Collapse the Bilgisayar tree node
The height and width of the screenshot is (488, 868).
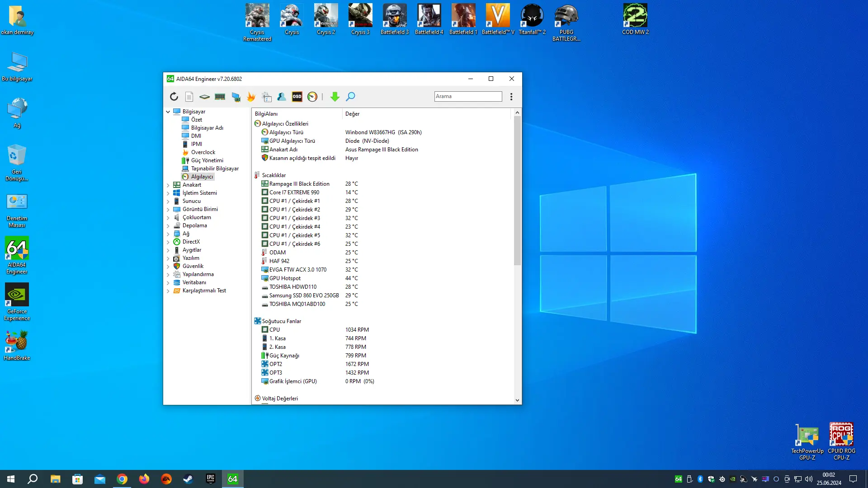168,112
